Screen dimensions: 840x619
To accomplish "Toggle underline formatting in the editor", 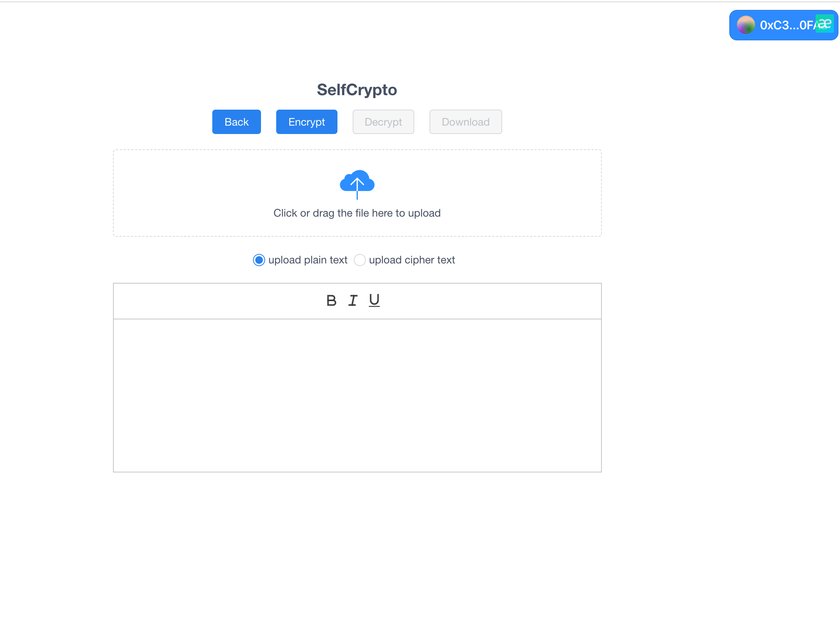I will (374, 301).
